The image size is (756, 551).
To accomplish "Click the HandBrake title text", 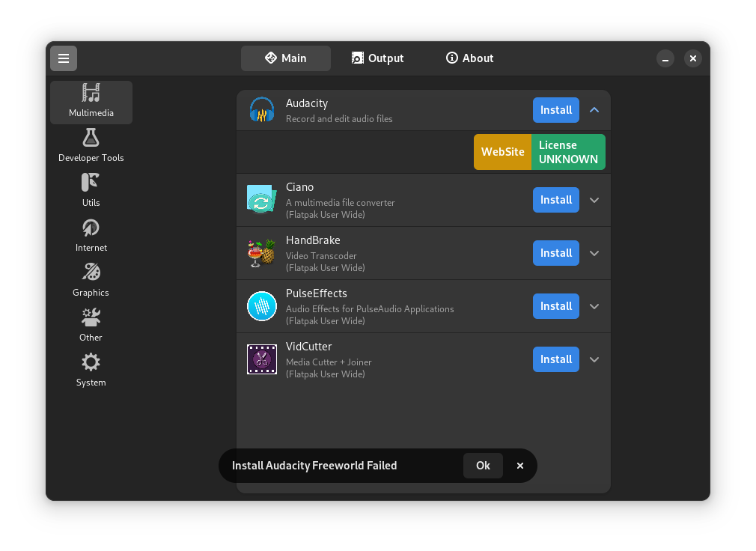I will click(313, 240).
